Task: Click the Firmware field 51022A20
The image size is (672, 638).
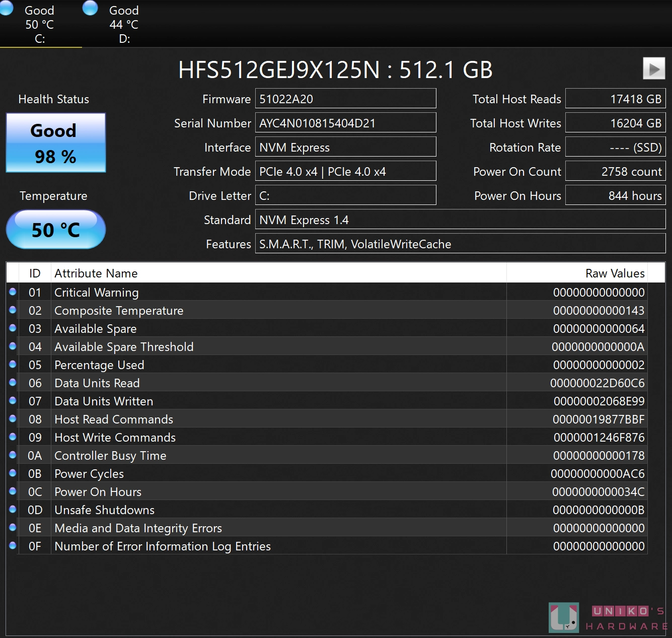Action: (x=345, y=99)
